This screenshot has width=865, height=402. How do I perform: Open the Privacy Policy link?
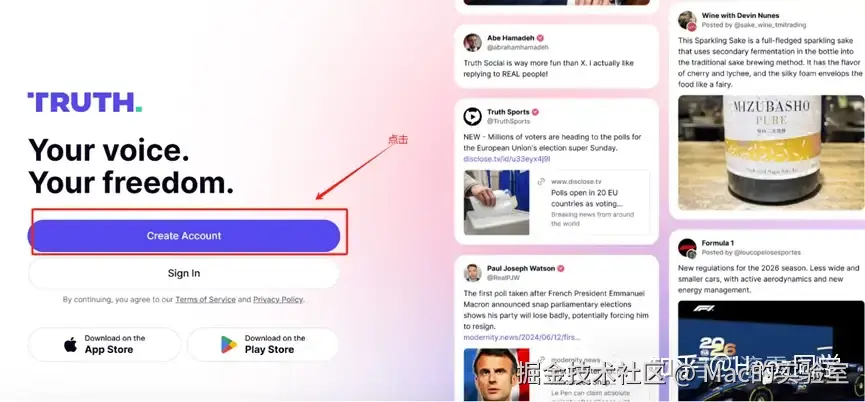point(278,299)
